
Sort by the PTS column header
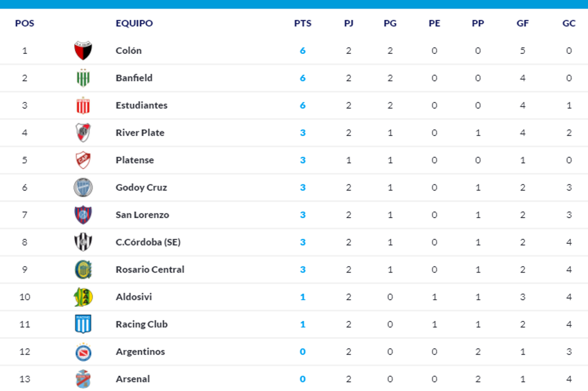click(x=303, y=23)
